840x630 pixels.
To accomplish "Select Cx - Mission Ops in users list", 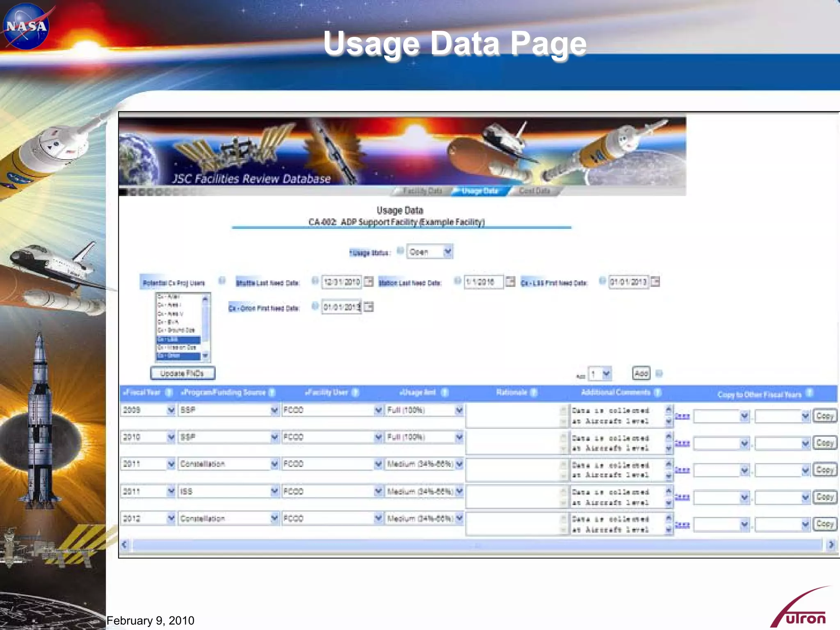I will click(x=178, y=347).
